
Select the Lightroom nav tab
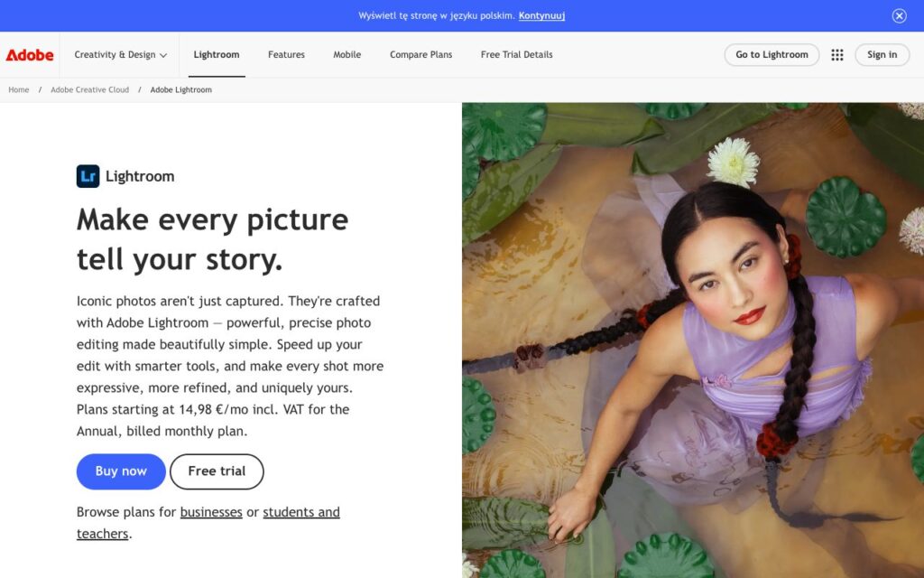tap(217, 55)
